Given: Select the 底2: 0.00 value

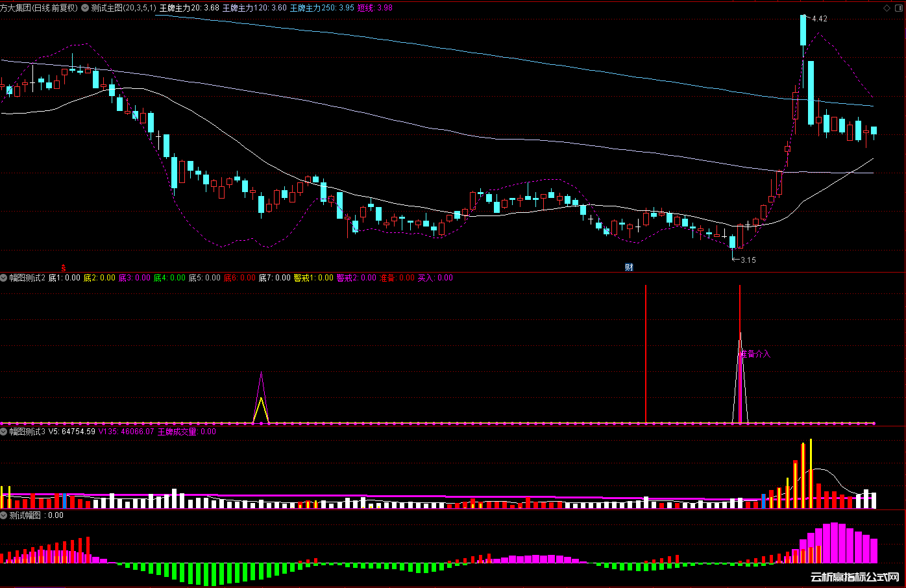Looking at the screenshot, I should (99, 278).
